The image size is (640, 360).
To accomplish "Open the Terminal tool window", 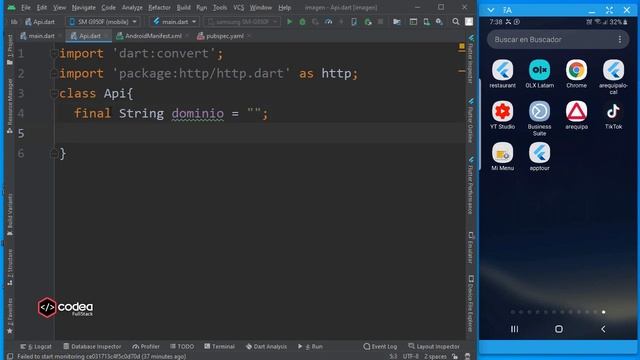I will (x=220, y=347).
